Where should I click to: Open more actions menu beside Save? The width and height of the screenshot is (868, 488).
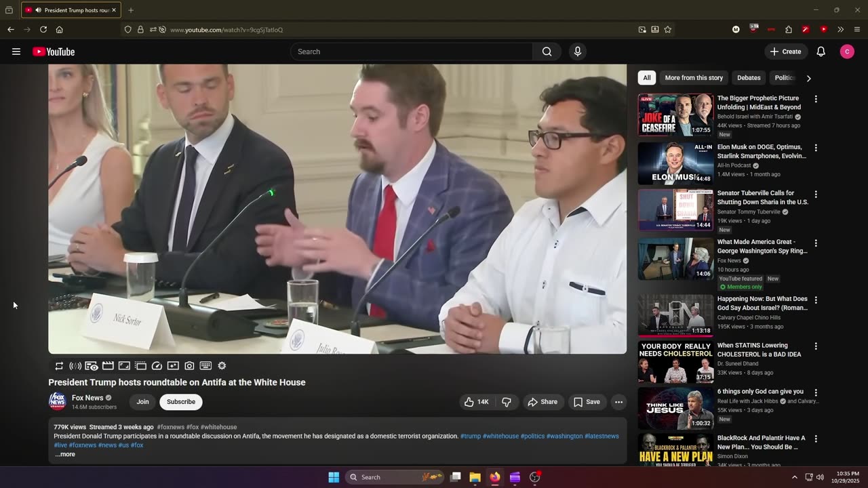(x=618, y=402)
